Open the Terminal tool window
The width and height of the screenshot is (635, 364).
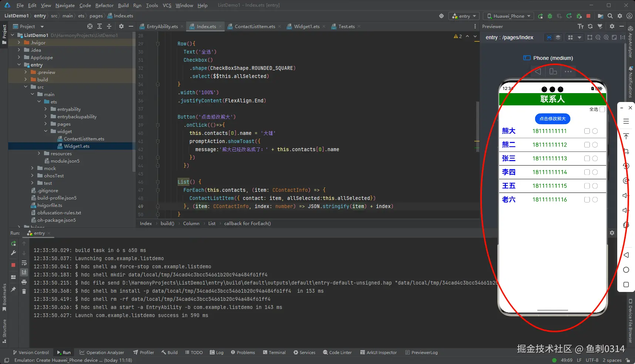coord(274,352)
